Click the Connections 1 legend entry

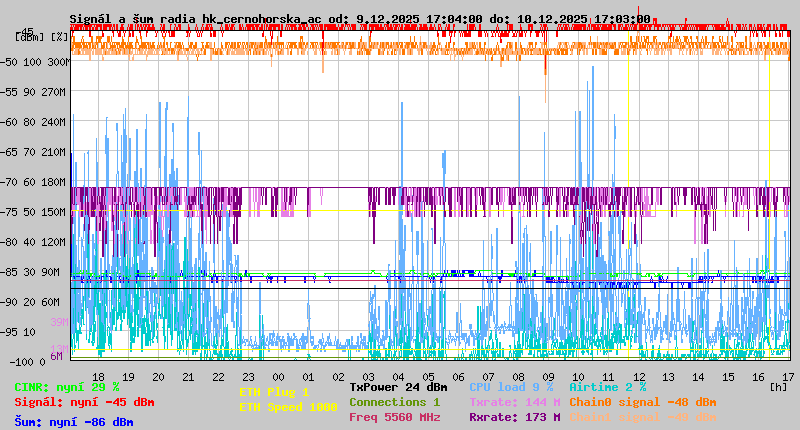pos(394,402)
